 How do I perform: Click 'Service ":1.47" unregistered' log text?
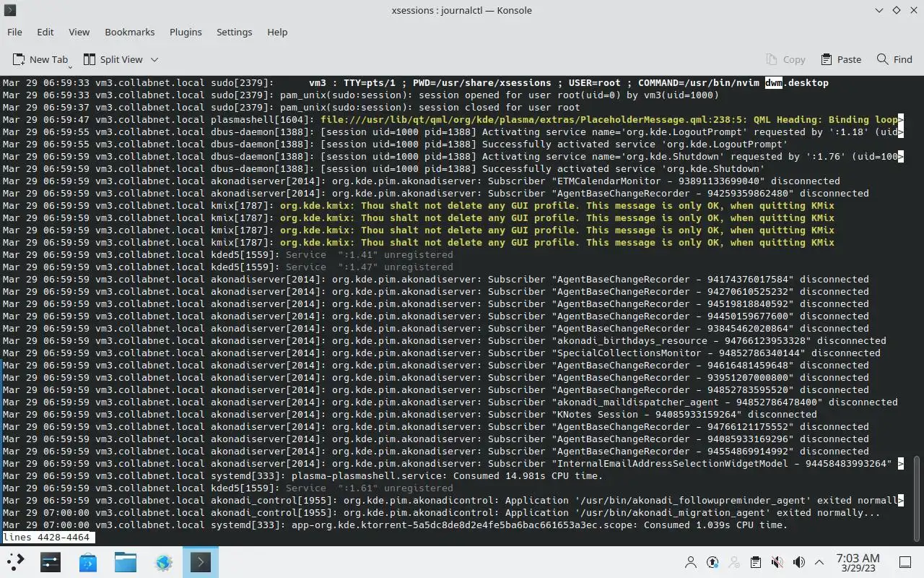pyautogui.click(x=370, y=267)
